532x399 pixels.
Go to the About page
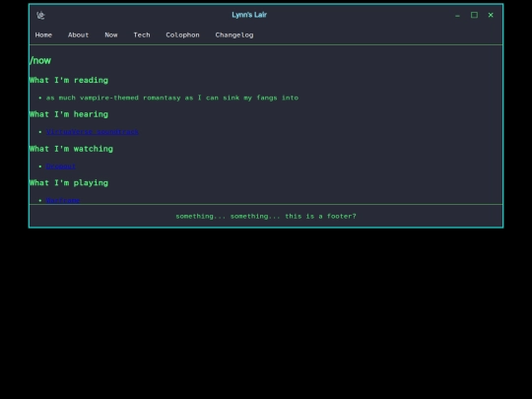tap(79, 34)
